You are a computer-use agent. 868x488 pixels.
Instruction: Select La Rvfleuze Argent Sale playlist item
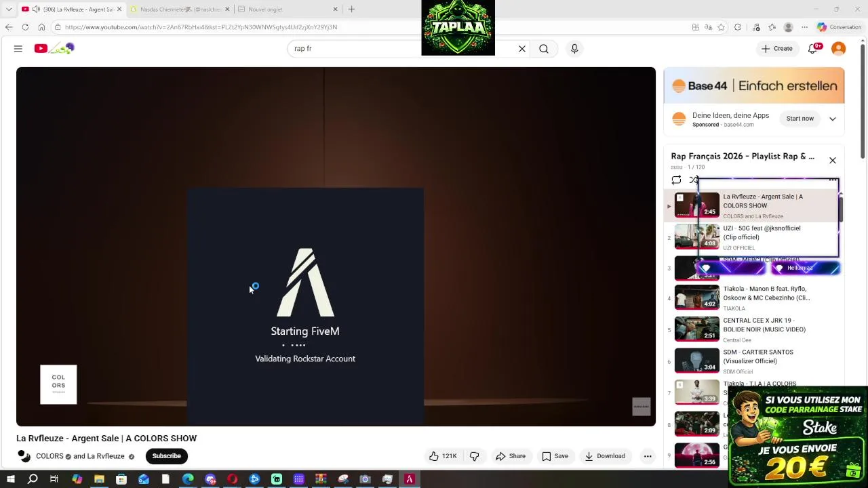pos(753,205)
